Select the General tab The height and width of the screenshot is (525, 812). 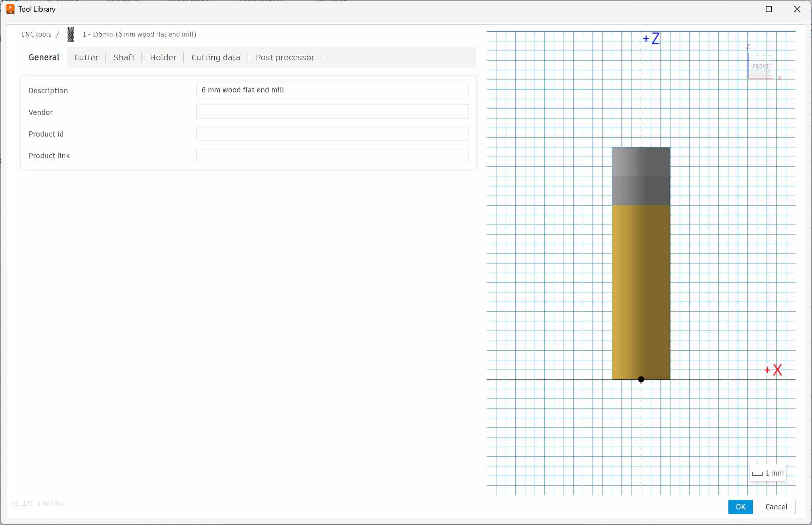[x=44, y=57]
